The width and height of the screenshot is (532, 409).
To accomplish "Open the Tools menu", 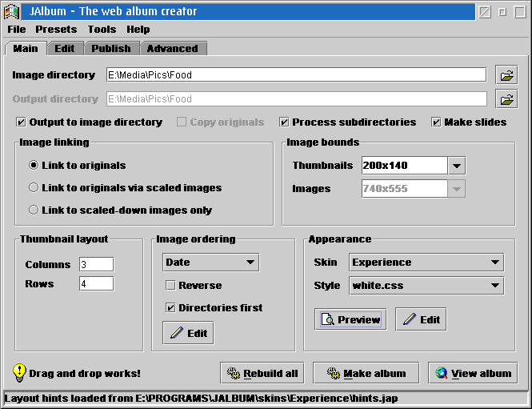I will (102, 30).
